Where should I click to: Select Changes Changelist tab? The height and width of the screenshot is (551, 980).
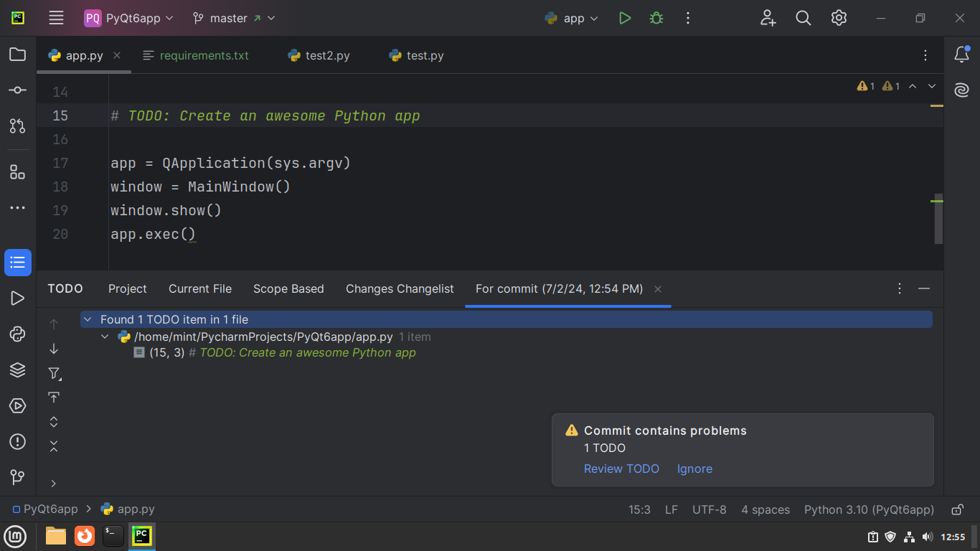pos(400,288)
